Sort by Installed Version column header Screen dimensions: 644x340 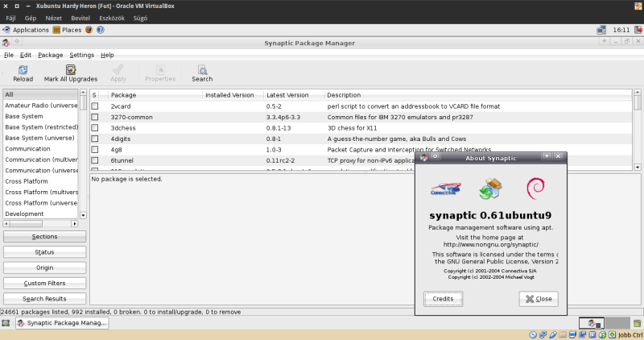233,95
